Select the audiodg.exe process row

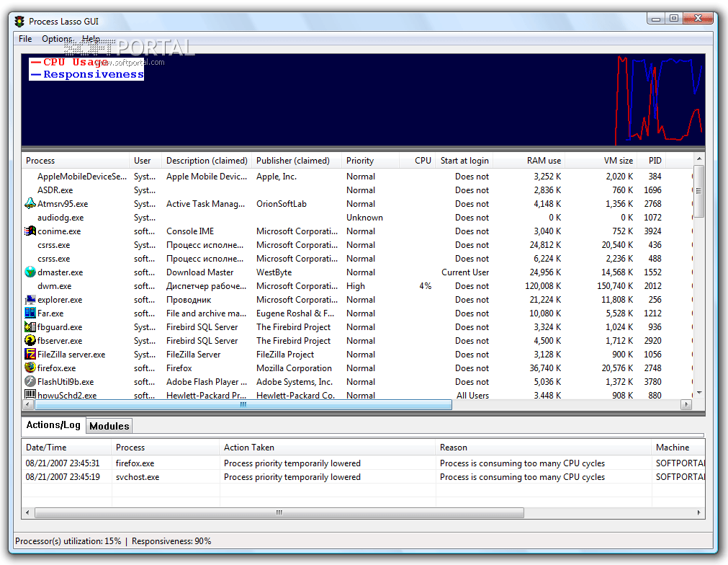357,218
